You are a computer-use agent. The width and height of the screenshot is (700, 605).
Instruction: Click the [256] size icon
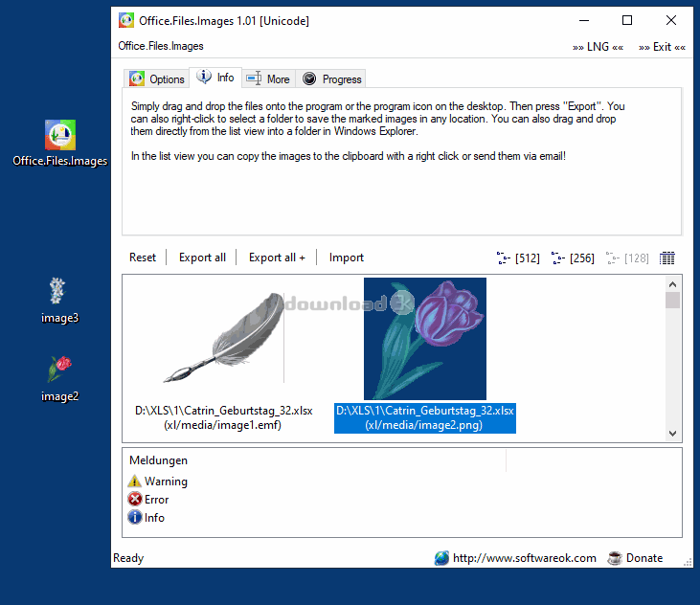tap(558, 258)
